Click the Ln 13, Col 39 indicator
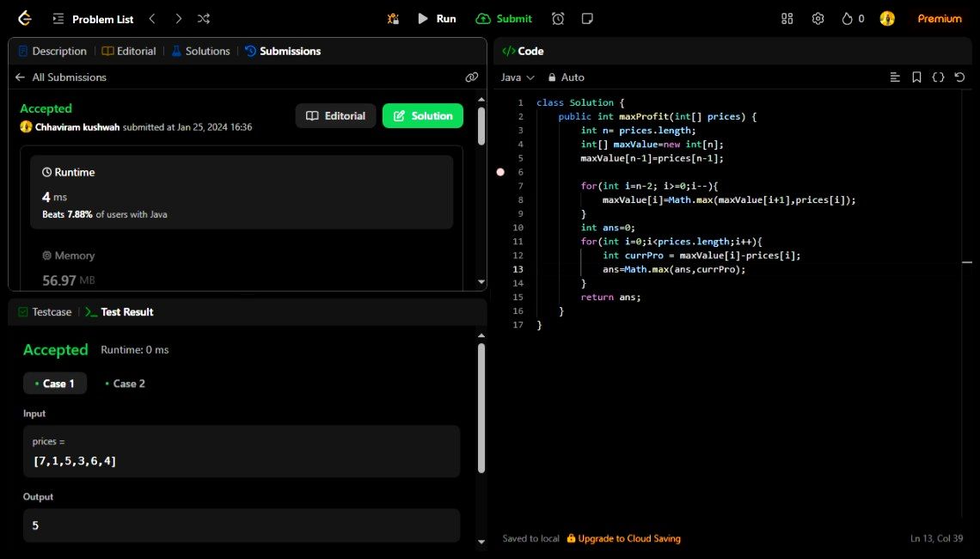 pos(936,538)
